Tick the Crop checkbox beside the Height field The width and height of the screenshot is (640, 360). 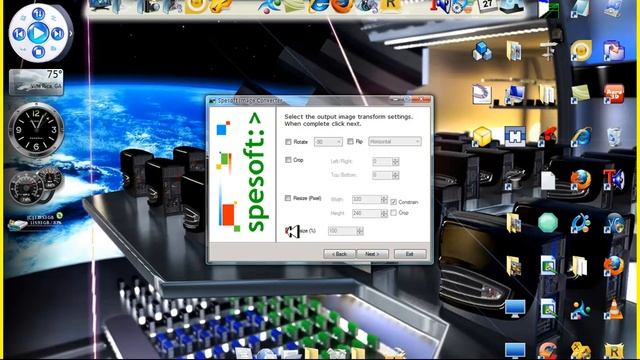click(393, 213)
